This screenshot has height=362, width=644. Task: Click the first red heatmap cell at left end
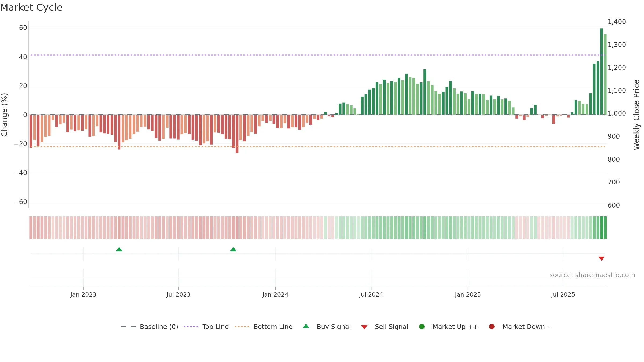(x=31, y=228)
